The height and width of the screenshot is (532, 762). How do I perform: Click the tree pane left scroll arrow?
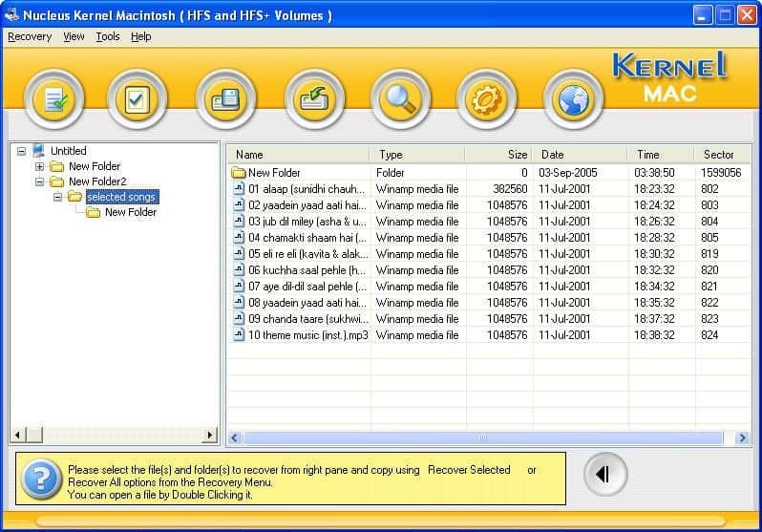[x=18, y=435]
